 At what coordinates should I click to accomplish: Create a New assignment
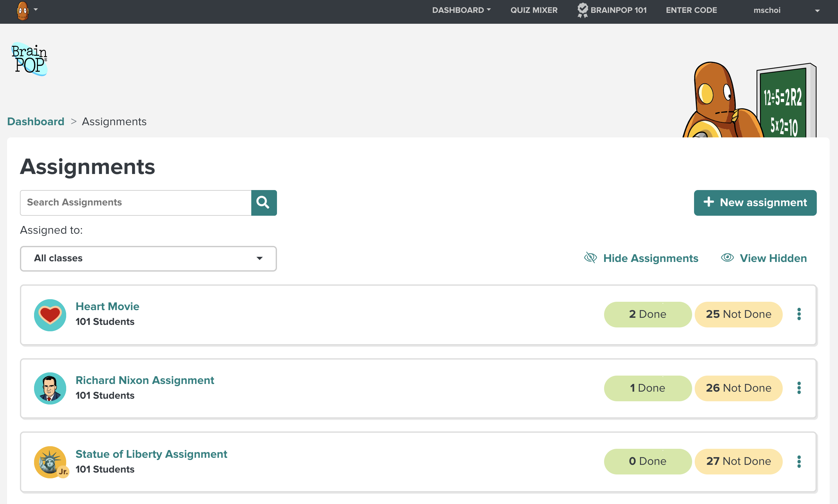coord(755,203)
